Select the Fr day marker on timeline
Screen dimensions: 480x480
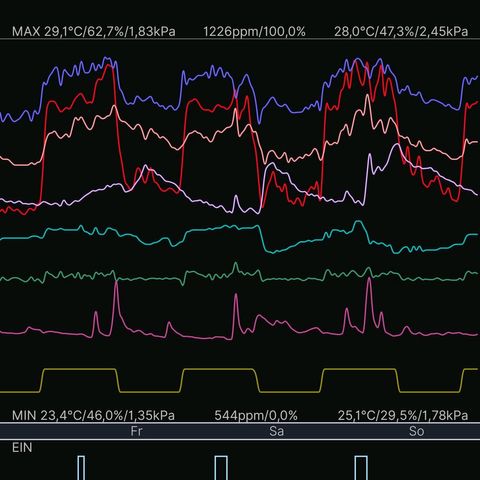click(136, 431)
